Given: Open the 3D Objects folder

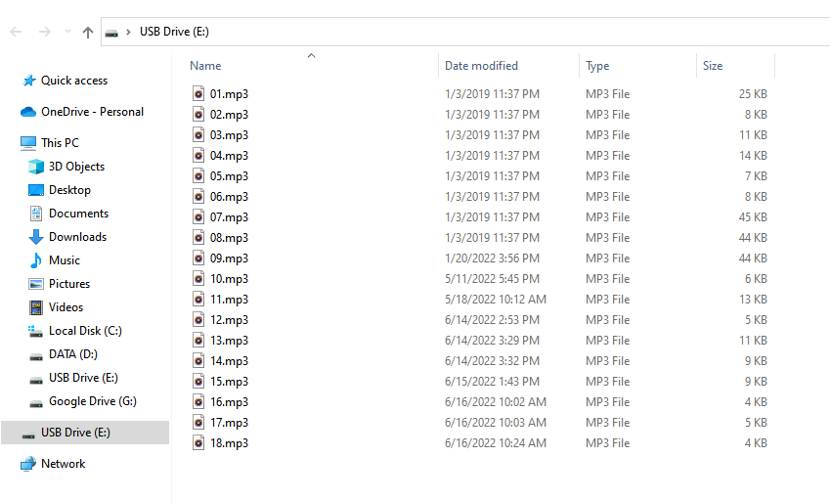Looking at the screenshot, I should (x=76, y=167).
